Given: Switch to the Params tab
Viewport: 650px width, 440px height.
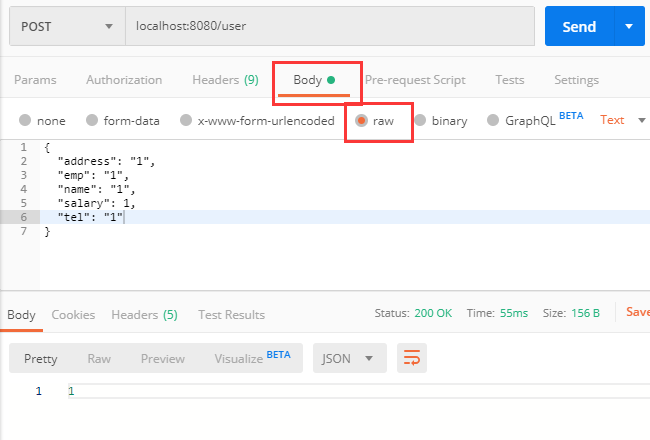Looking at the screenshot, I should (35, 80).
